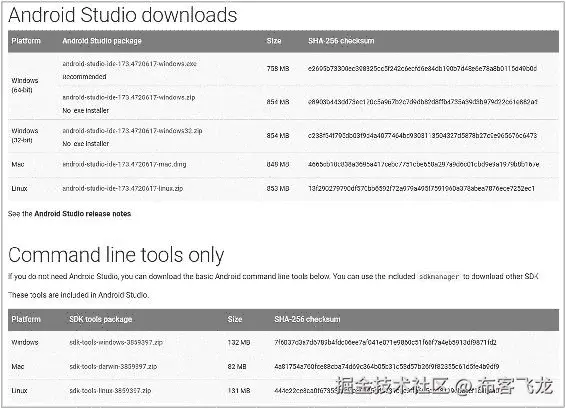Download sdk-tools-linux zip file
566x409 pixels.
pyautogui.click(x=110, y=390)
